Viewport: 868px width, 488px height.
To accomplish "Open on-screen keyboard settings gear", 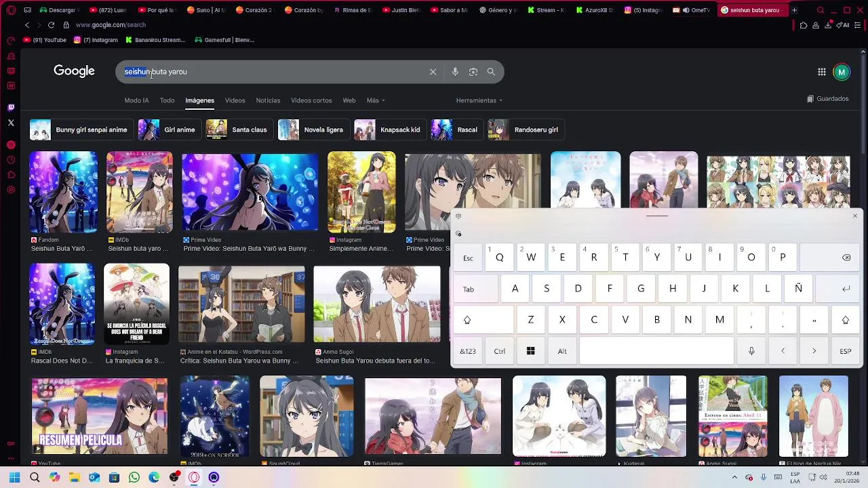I will click(458, 216).
